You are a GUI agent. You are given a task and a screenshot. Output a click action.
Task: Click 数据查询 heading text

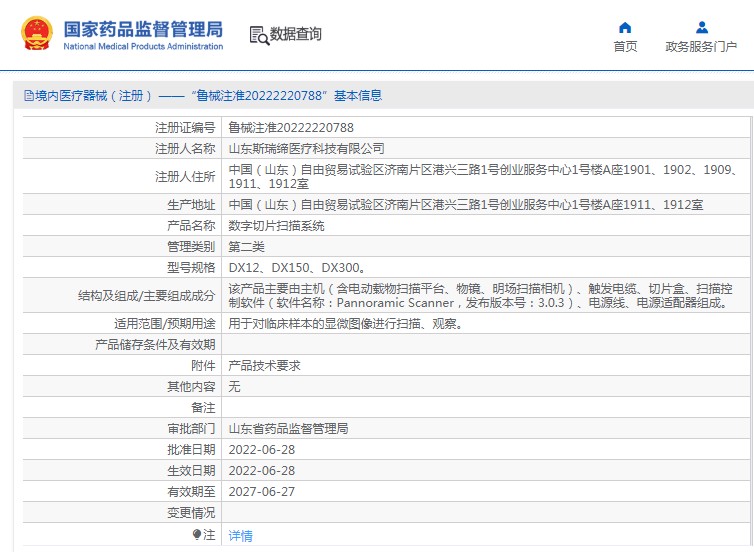tap(295, 34)
